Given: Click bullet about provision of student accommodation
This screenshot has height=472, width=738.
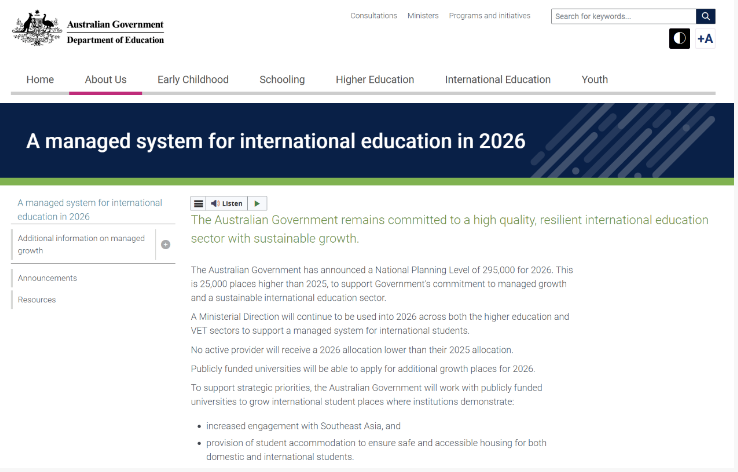Looking at the screenshot, I should pyautogui.click(x=376, y=449).
